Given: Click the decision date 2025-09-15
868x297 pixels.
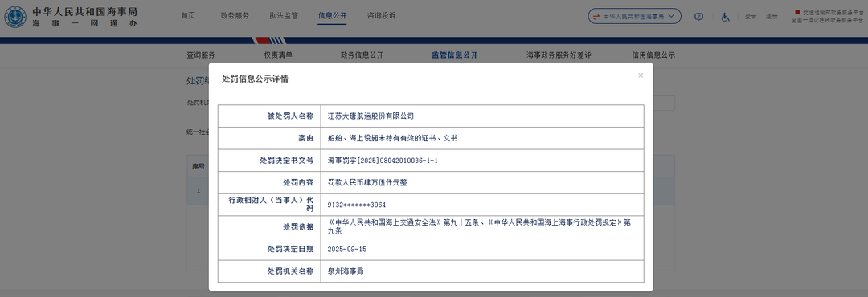Looking at the screenshot, I should click(347, 250).
